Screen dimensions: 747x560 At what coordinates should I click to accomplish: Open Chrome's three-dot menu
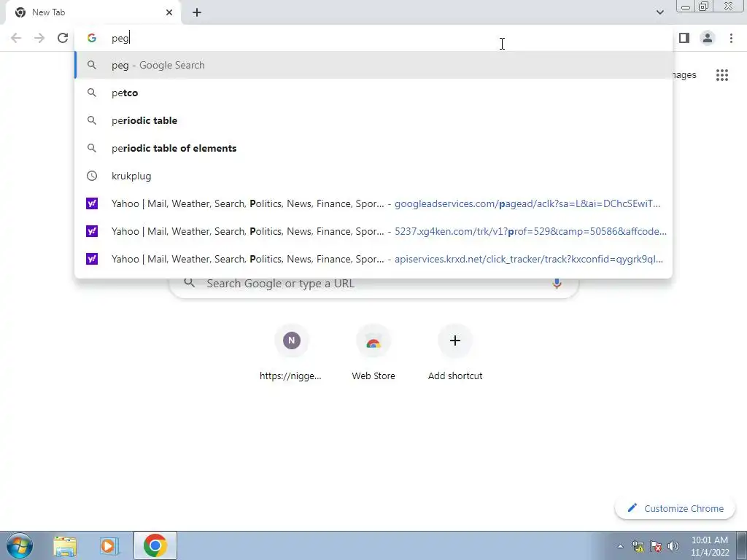tap(731, 38)
